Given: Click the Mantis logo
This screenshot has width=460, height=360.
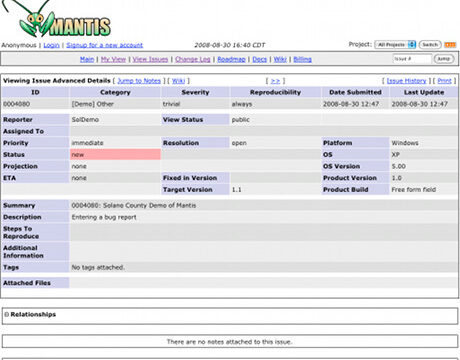Looking at the screenshot, I should pyautogui.click(x=57, y=19).
